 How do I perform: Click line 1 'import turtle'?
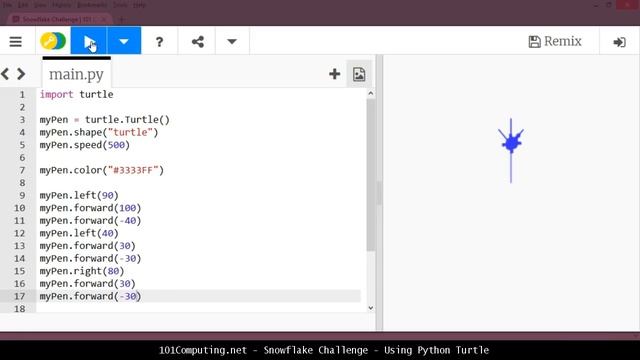point(76,94)
